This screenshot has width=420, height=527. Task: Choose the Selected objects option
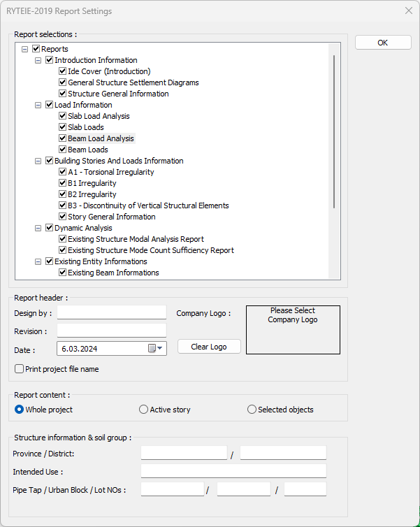pyautogui.click(x=252, y=410)
